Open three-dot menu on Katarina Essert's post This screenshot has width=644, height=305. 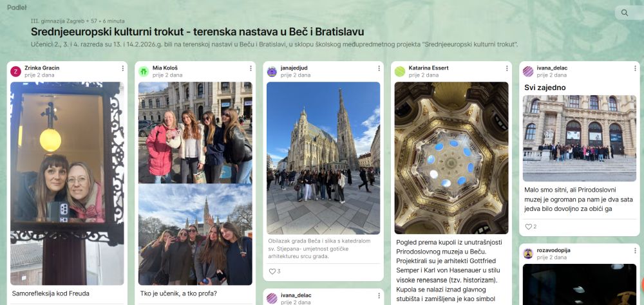[507, 68]
